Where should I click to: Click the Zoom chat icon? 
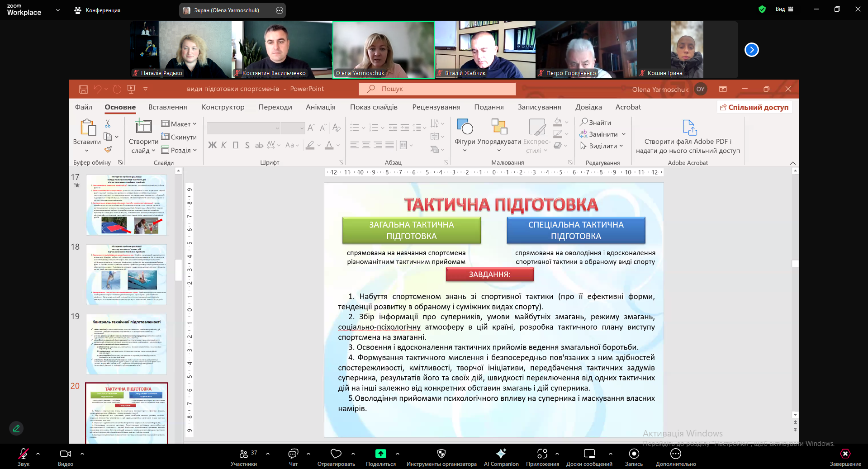pos(293,454)
